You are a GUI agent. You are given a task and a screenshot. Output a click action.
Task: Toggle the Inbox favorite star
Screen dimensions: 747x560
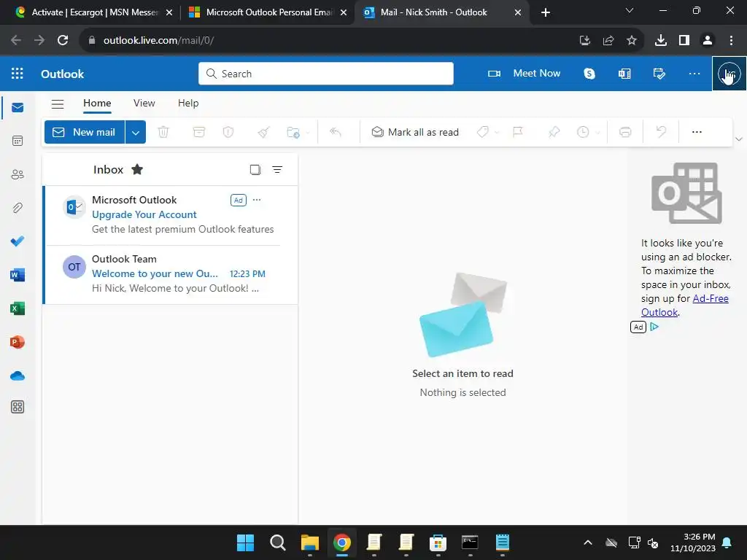pos(137,169)
